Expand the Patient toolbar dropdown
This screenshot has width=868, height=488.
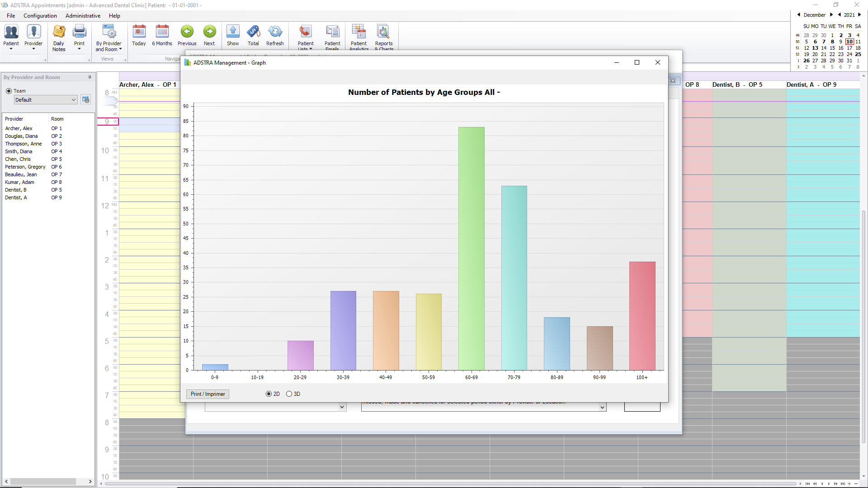pos(11,49)
